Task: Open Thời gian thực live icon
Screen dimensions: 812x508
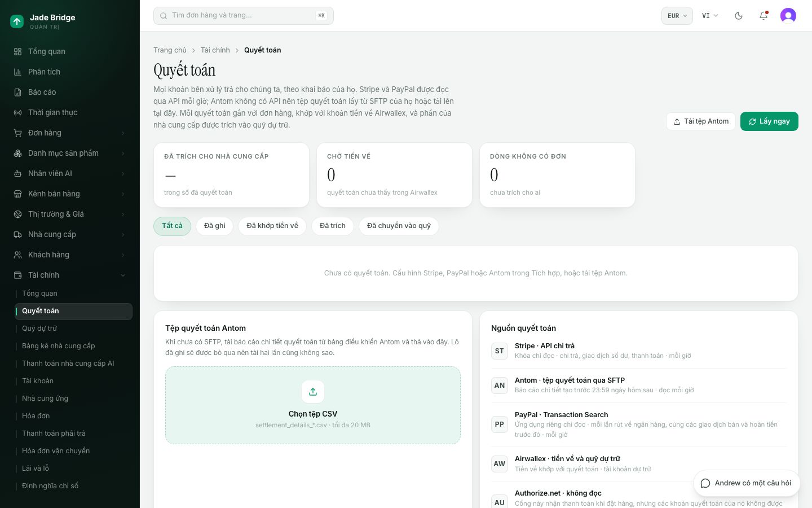Action: coord(17,112)
